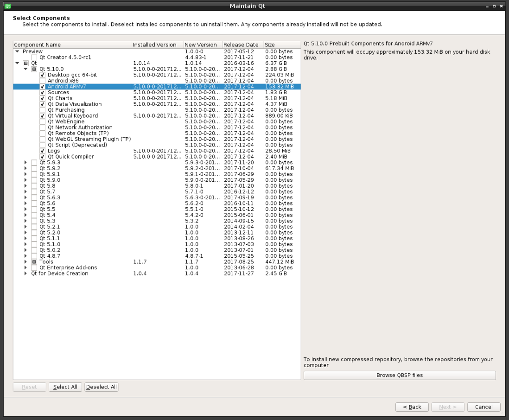Select the Qt 5.1.1 tree row label

(50, 239)
